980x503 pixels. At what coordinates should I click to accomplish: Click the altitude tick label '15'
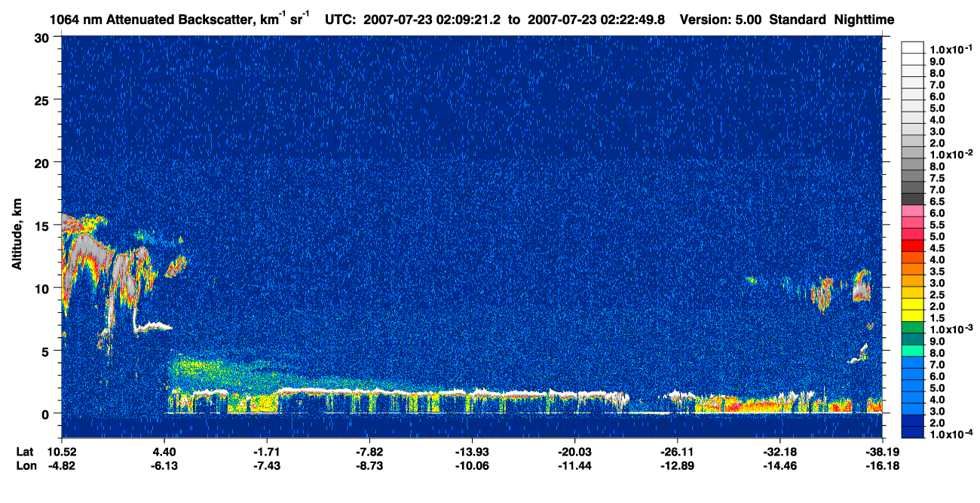[44, 225]
